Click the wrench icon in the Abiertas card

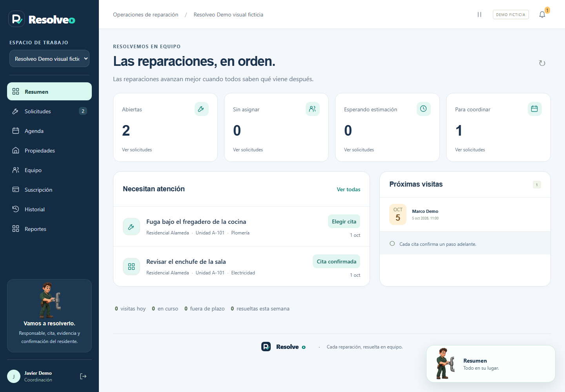201,109
